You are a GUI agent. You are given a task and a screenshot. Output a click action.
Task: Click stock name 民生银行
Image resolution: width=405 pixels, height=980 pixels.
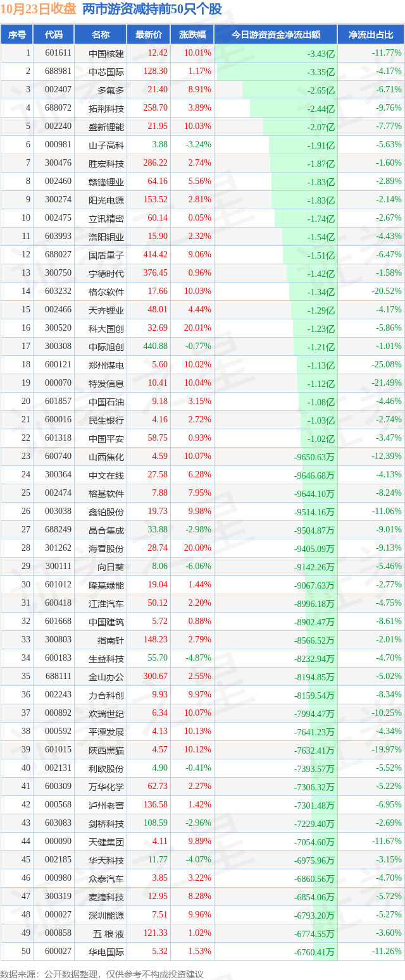[106, 420]
